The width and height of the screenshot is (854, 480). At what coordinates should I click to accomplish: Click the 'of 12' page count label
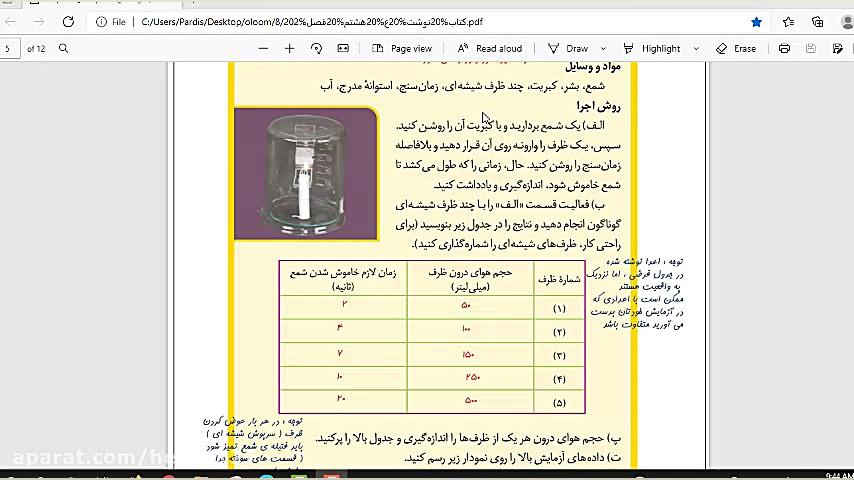point(36,48)
